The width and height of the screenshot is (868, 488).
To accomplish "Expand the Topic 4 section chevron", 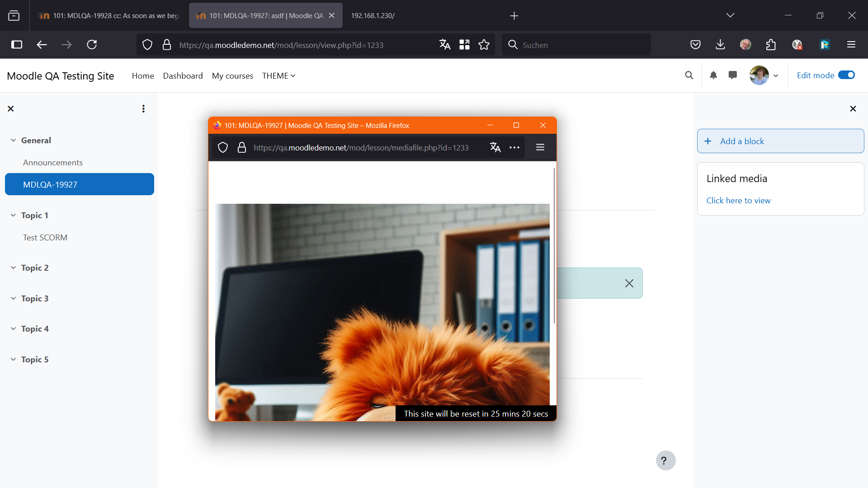I will point(13,329).
